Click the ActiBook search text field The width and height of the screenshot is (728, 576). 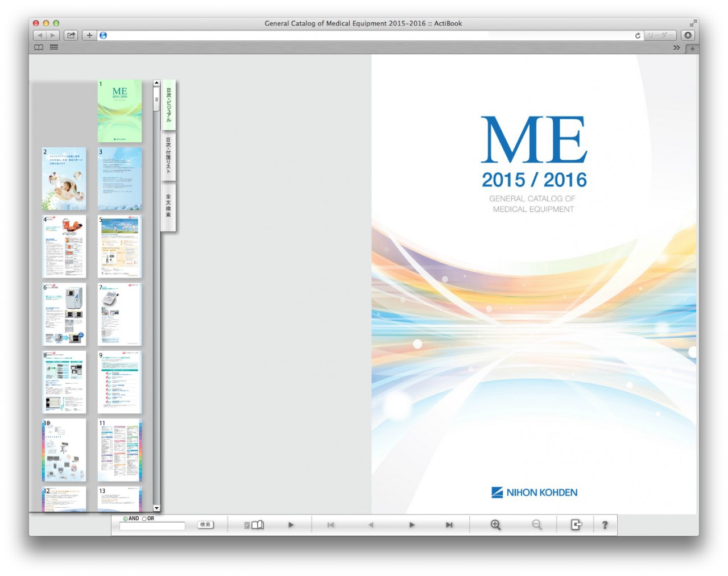coord(152,526)
